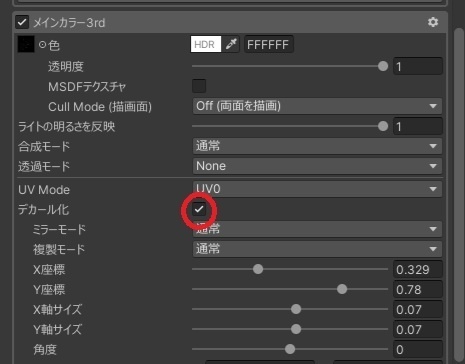Click the メインカラー3rd section title
This screenshot has width=465, height=364.
pos(69,23)
